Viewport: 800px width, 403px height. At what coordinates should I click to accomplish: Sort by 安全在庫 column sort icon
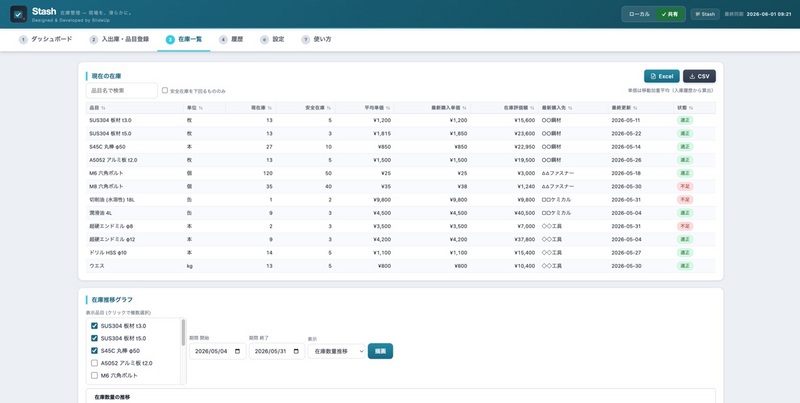tap(329, 108)
